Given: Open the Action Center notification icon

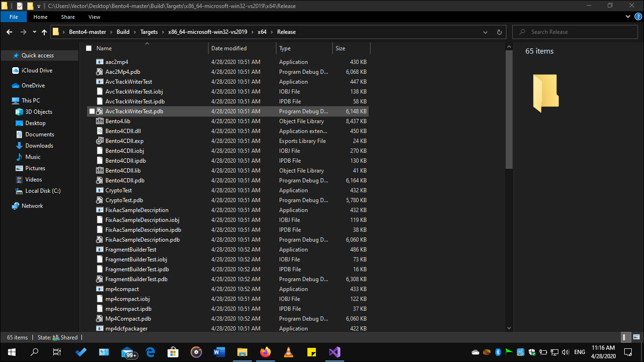Looking at the screenshot, I should [x=628, y=352].
